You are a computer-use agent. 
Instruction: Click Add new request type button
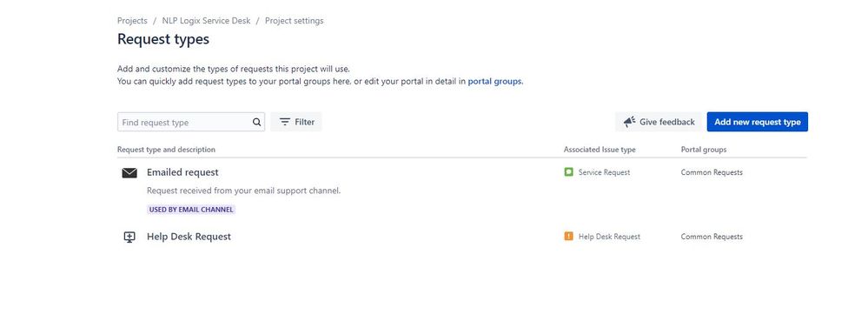[x=758, y=122]
